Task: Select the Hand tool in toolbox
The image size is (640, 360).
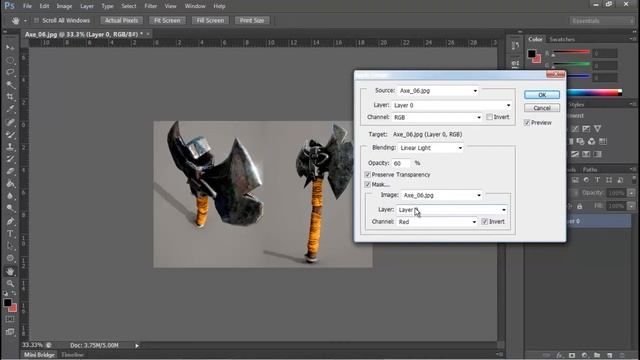Action: click(10, 271)
